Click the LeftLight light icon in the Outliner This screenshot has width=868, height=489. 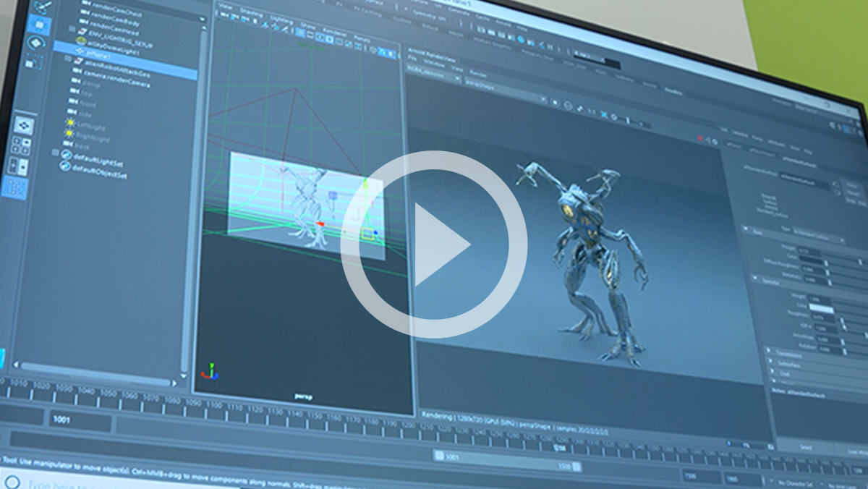coord(70,123)
